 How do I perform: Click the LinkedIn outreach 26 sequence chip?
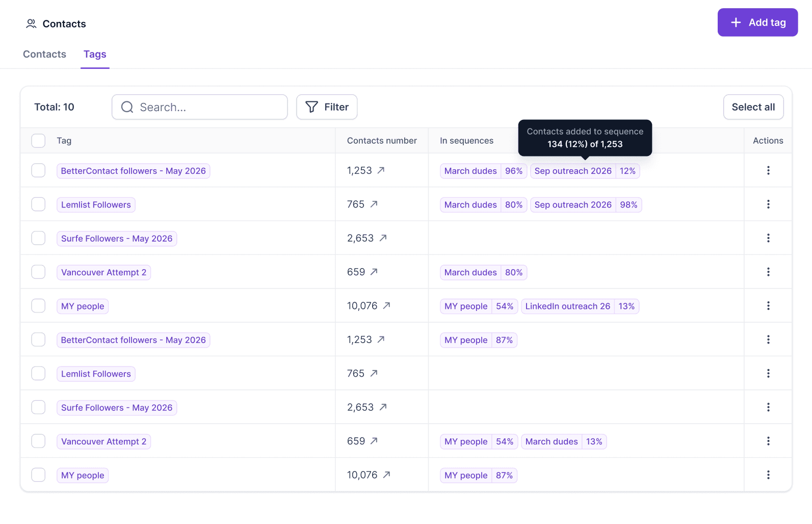(x=580, y=306)
